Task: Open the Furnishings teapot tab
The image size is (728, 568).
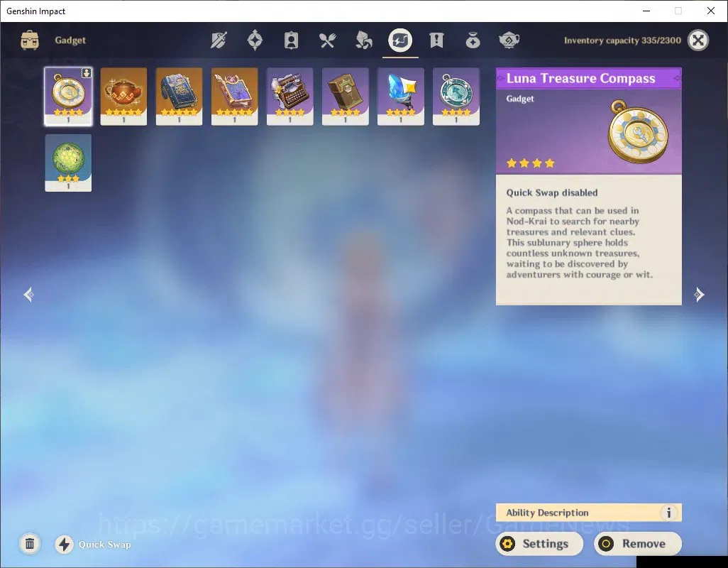Action: pyautogui.click(x=509, y=40)
